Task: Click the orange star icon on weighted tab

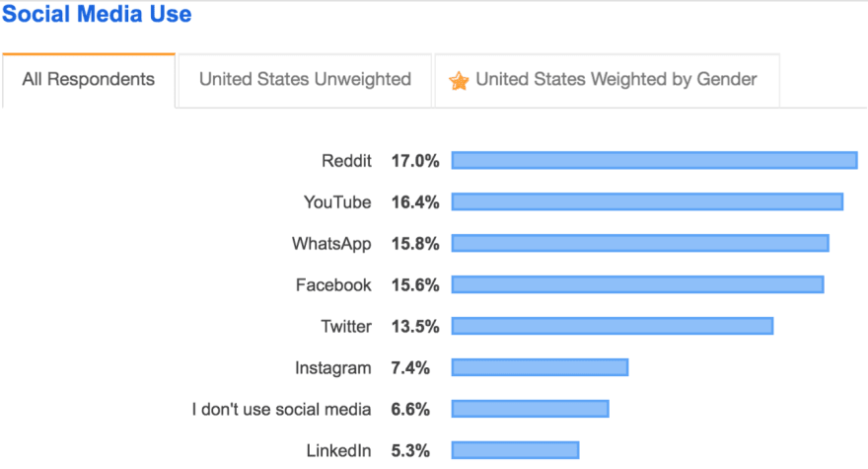Action: coord(459,81)
